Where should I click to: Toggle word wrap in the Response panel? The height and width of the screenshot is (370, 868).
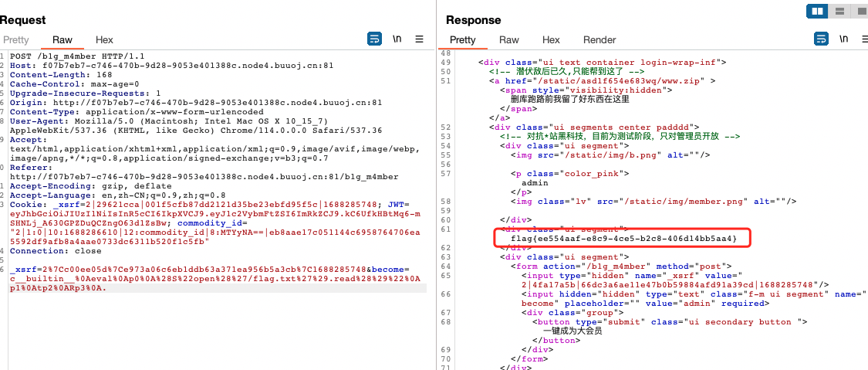(x=821, y=39)
